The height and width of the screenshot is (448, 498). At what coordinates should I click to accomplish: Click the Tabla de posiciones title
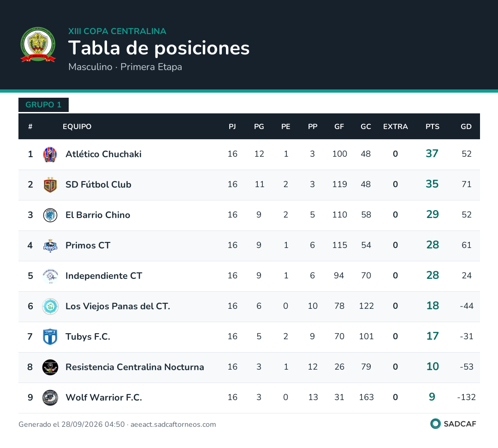(x=159, y=48)
